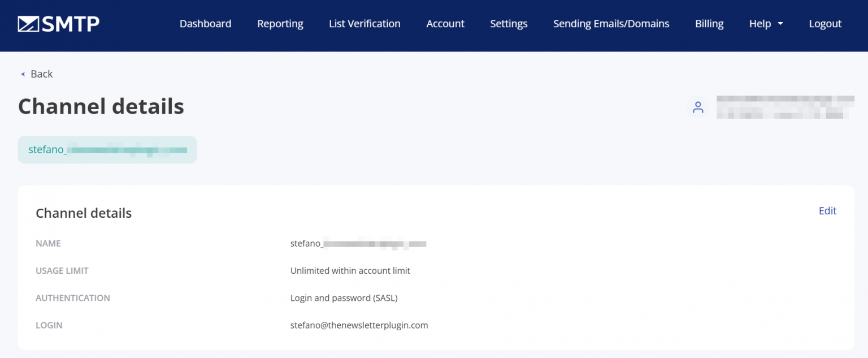Open the Billing page
Screen dimensions: 868x358
(x=709, y=24)
